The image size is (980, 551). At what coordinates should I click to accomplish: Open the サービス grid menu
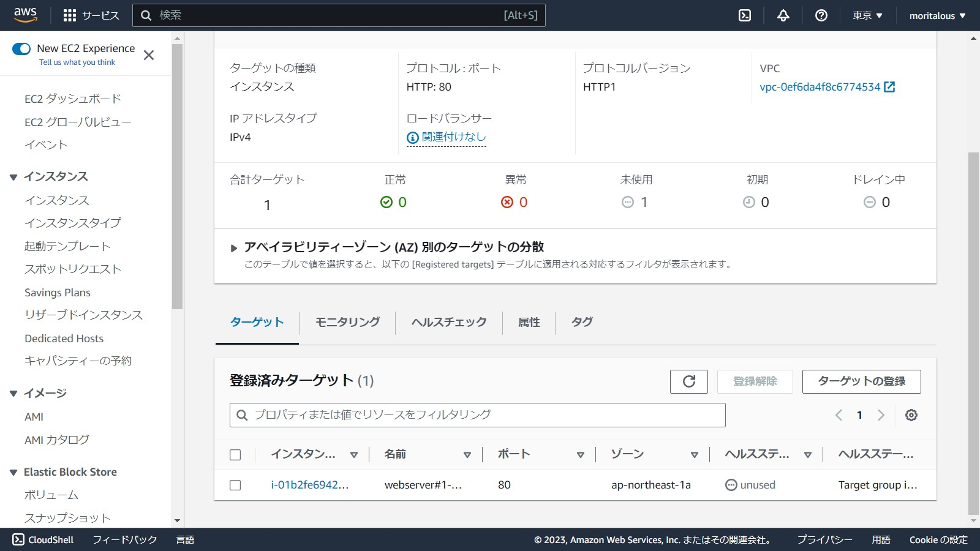pyautogui.click(x=91, y=15)
